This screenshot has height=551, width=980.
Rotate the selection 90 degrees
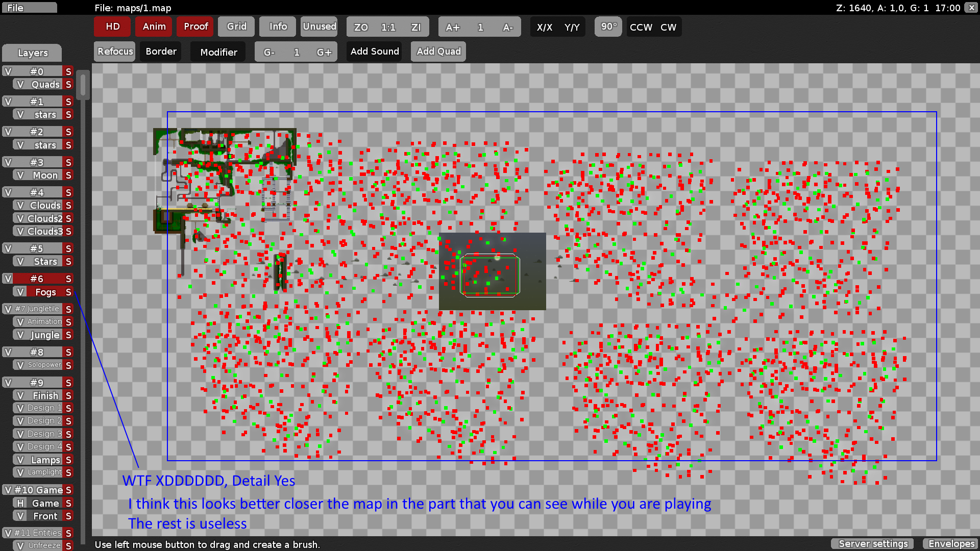[608, 27]
